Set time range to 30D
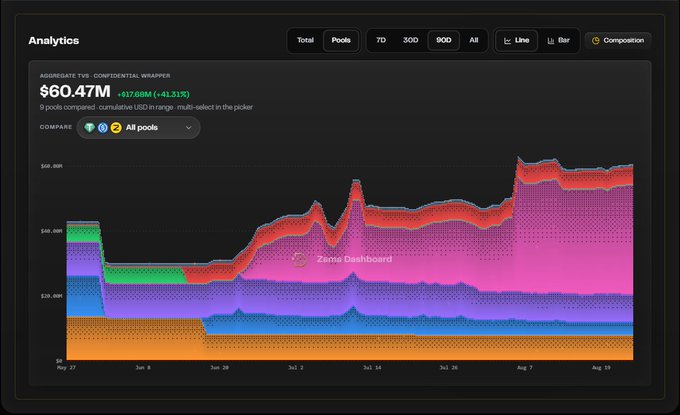The width and height of the screenshot is (680, 415). coord(410,40)
